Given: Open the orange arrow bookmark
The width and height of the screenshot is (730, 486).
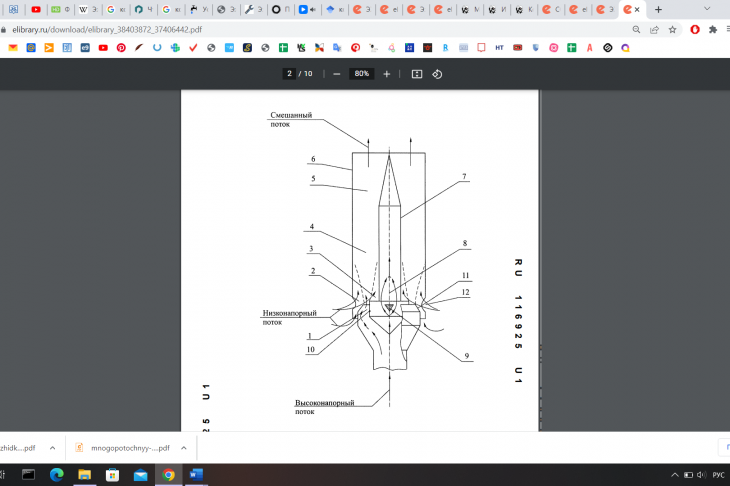Looking at the screenshot, I should (x=49, y=47).
